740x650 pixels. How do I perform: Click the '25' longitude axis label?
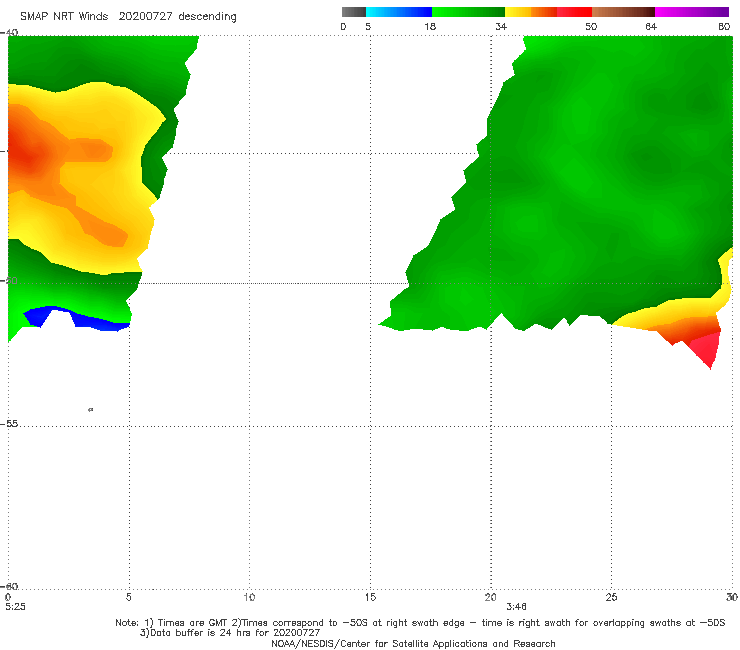611,598
